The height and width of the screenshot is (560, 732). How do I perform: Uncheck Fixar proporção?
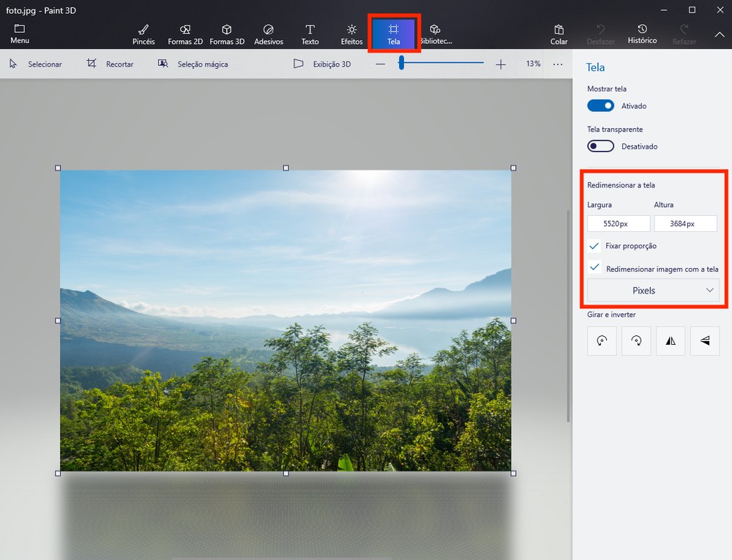(x=594, y=246)
